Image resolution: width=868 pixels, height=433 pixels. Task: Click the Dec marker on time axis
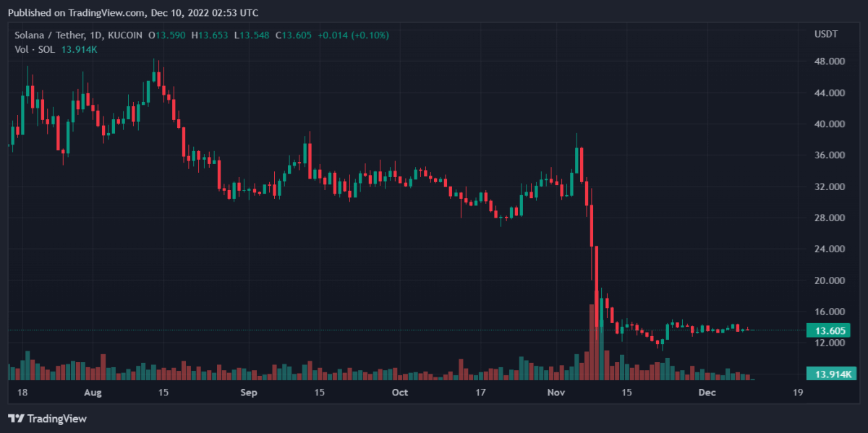(x=707, y=393)
